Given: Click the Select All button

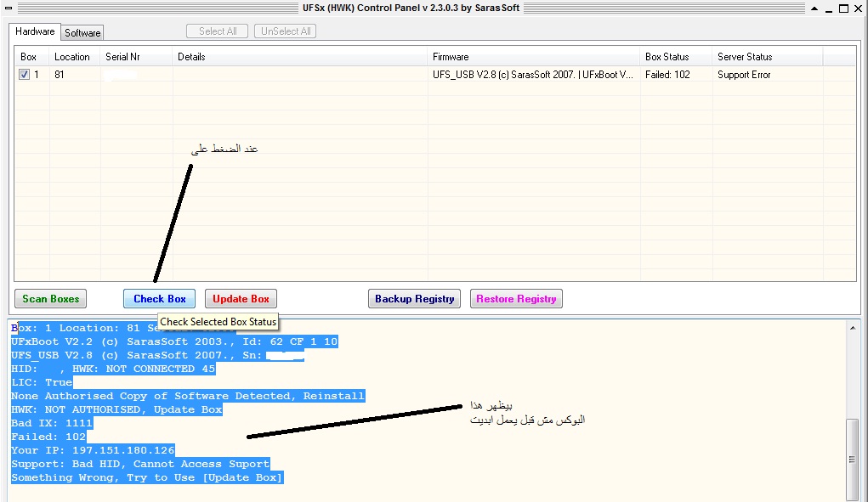Looking at the screenshot, I should click(x=218, y=31).
